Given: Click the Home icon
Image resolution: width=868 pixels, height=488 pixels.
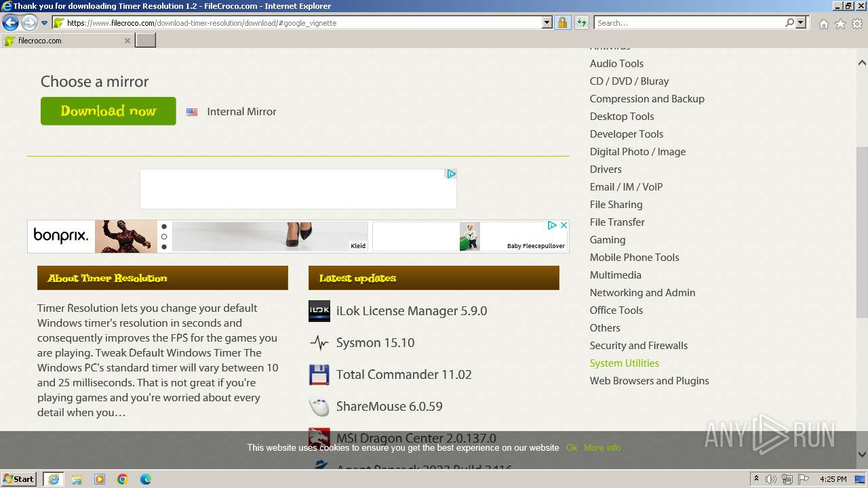Looking at the screenshot, I should click(823, 24).
